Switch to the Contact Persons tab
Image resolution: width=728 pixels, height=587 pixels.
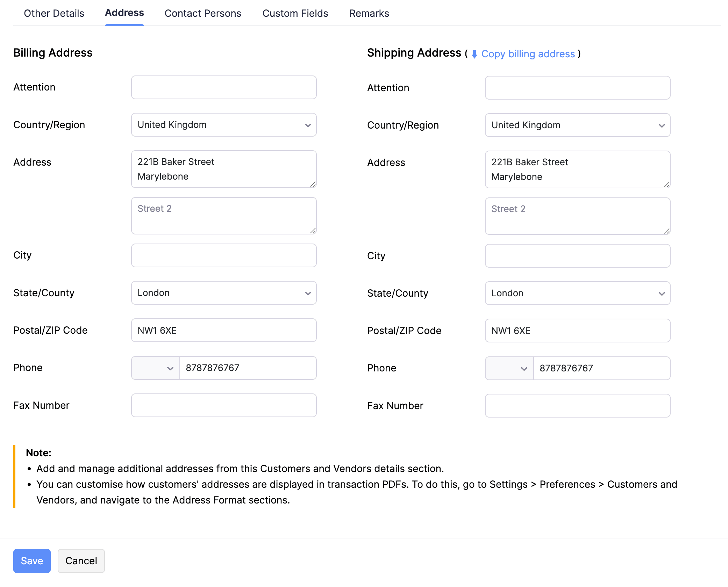pyautogui.click(x=203, y=13)
